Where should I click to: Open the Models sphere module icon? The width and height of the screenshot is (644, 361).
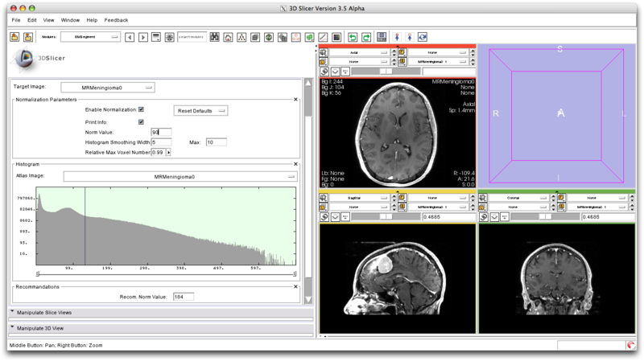(x=269, y=37)
